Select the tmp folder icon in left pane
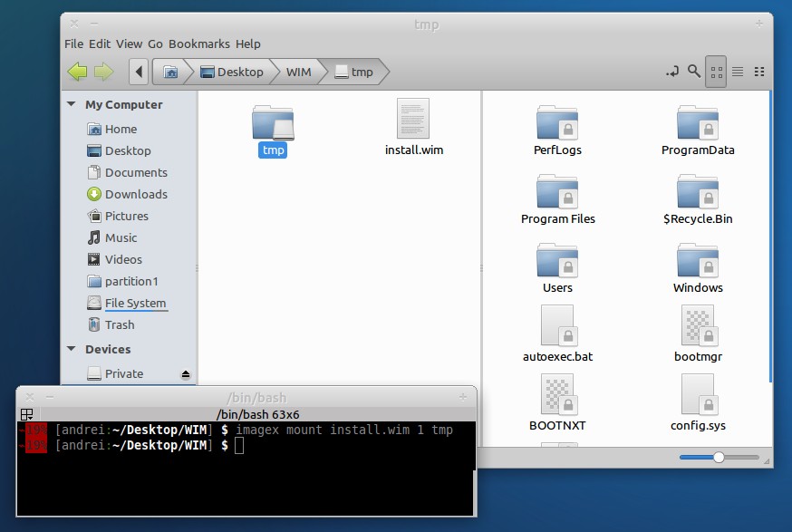This screenshot has width=792, height=532. [273, 122]
